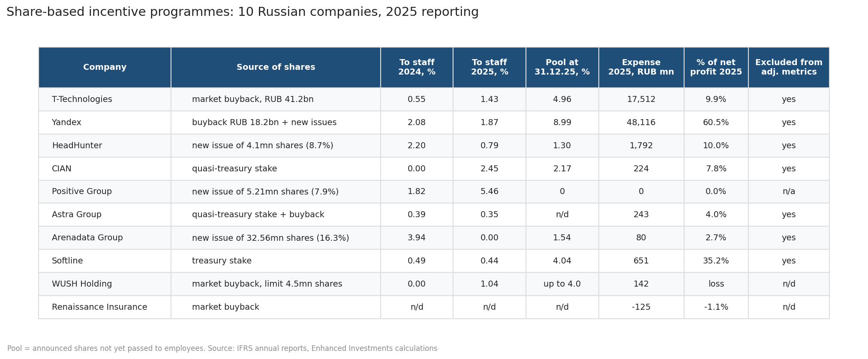
Task: Click WUSH Holding pool value 'up to 4.0'
Action: pyautogui.click(x=562, y=284)
